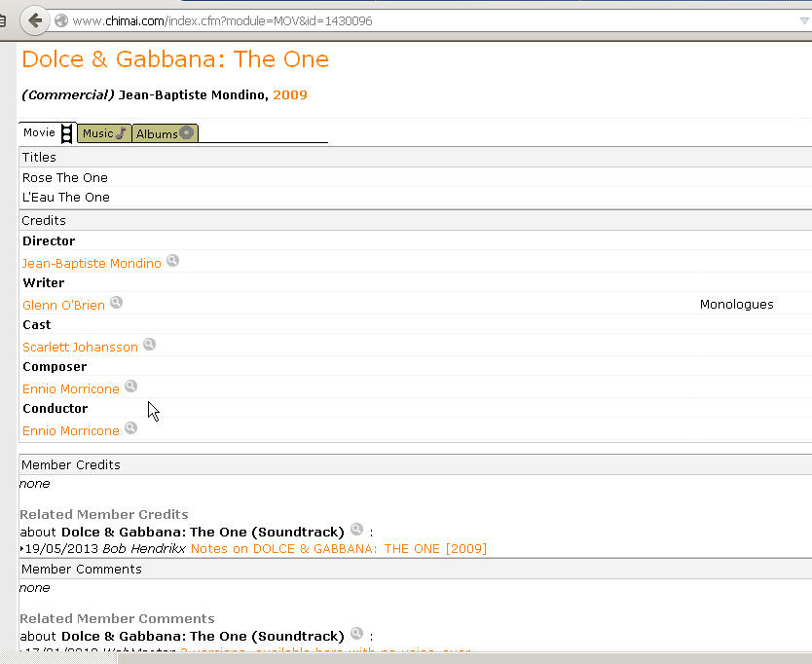Click the (Commercial) label in the subtitle

coord(68,94)
